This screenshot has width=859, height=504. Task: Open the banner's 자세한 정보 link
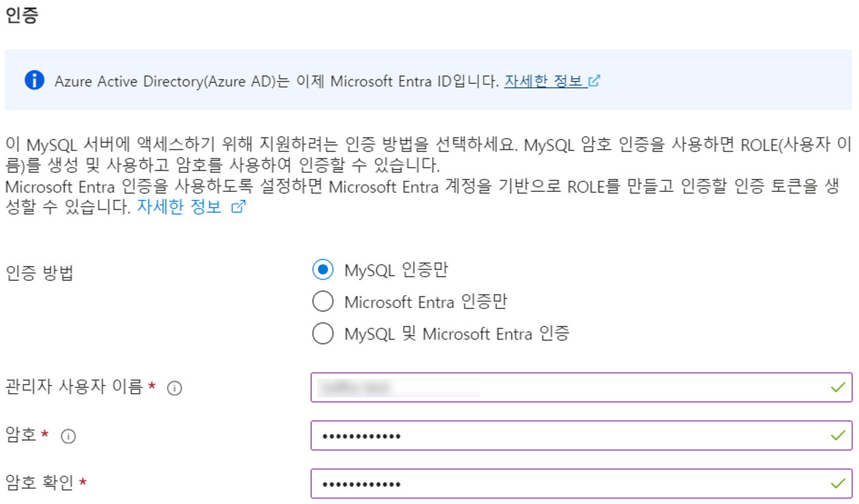(543, 81)
